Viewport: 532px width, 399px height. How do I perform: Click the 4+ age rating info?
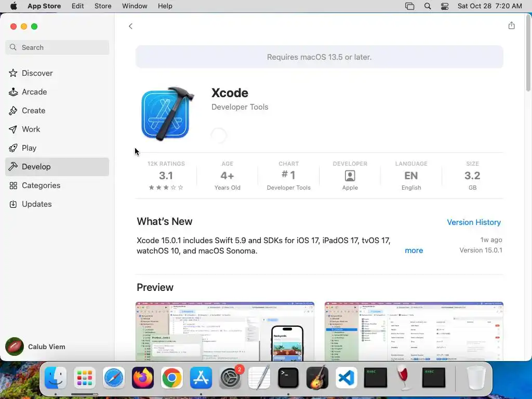tap(228, 176)
